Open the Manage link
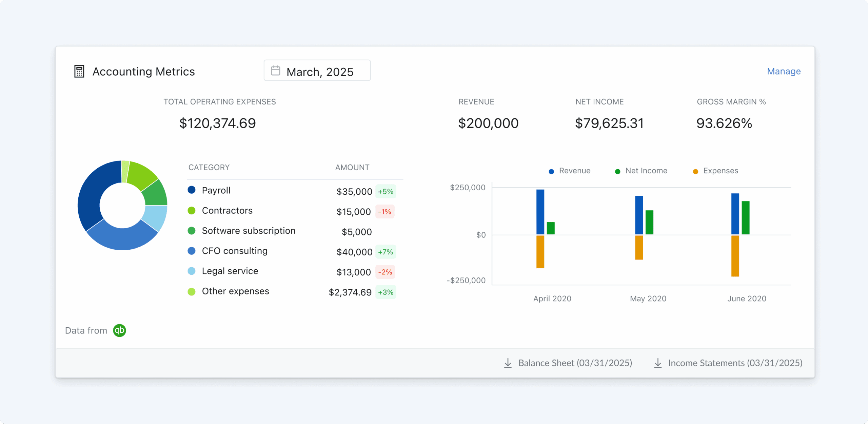Screen dimensions: 868x424 [784, 71]
